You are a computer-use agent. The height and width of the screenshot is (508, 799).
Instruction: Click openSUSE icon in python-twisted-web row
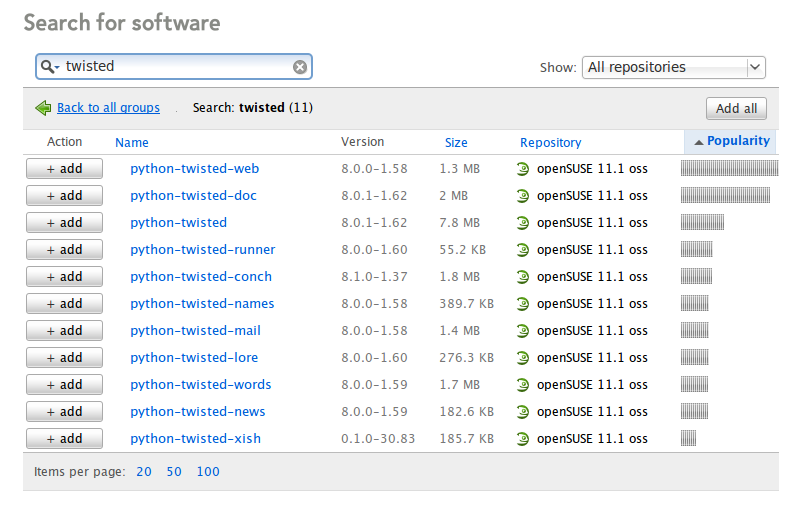click(x=523, y=169)
